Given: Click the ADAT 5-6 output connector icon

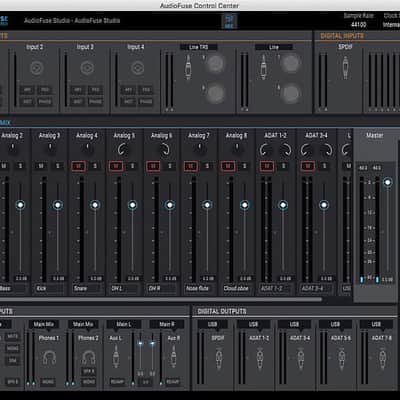Looking at the screenshot, I should (342, 358).
